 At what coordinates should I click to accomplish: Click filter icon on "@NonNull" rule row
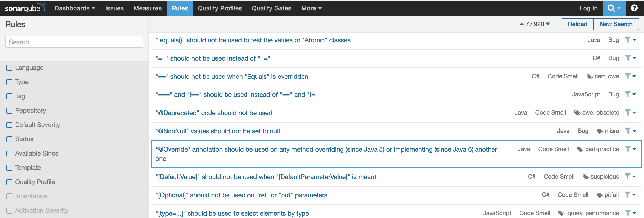click(x=627, y=131)
